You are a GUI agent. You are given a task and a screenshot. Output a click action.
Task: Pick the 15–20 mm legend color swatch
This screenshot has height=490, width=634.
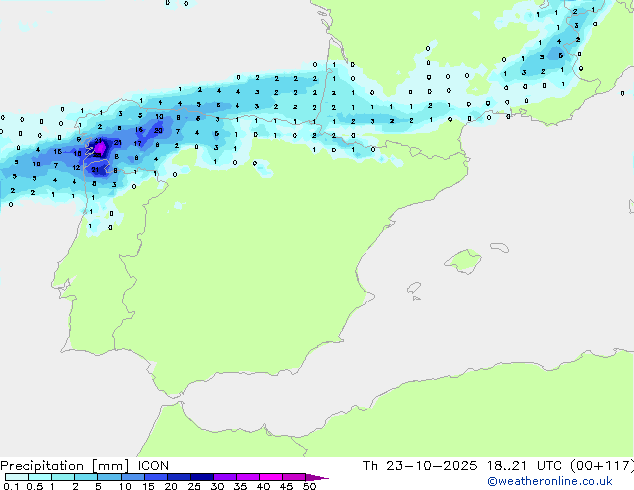coord(156,477)
